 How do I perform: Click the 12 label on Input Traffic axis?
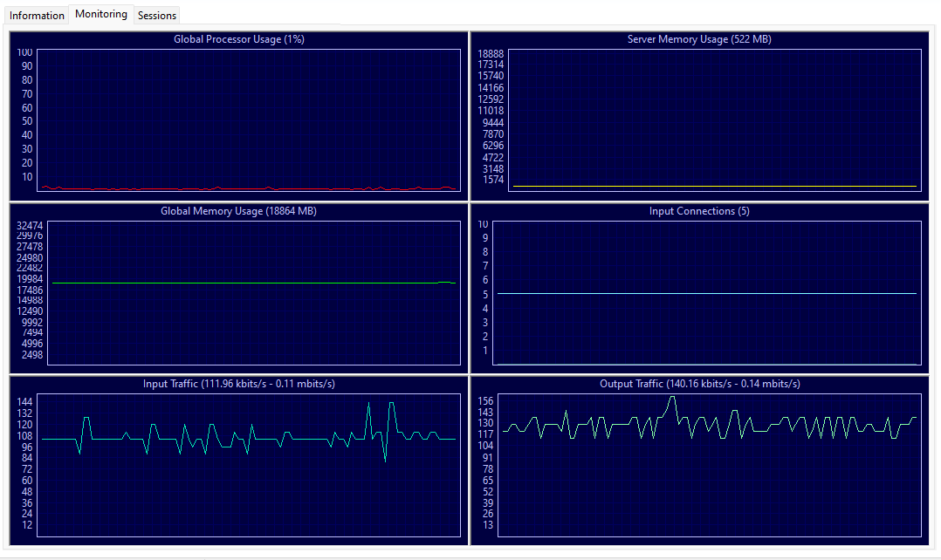pos(26,526)
